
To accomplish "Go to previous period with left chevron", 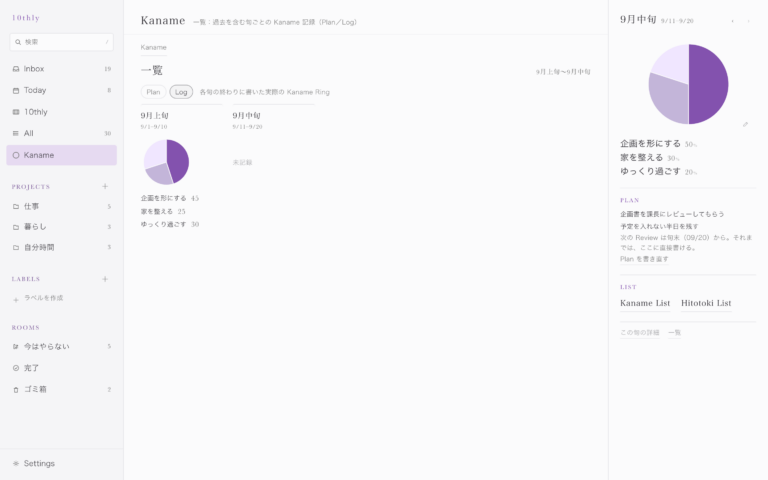I will [x=733, y=21].
